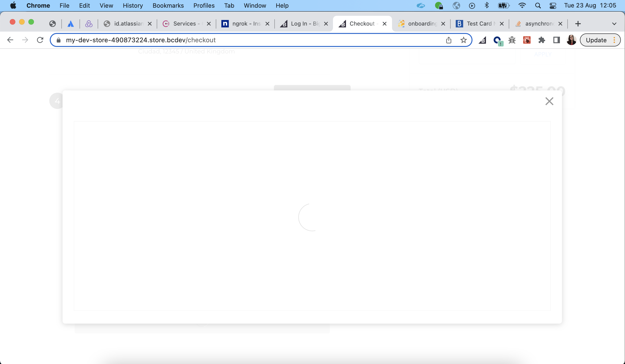Click the Zscaler icon in menu bar
Viewport: 625px width, 364px height.
421,5
